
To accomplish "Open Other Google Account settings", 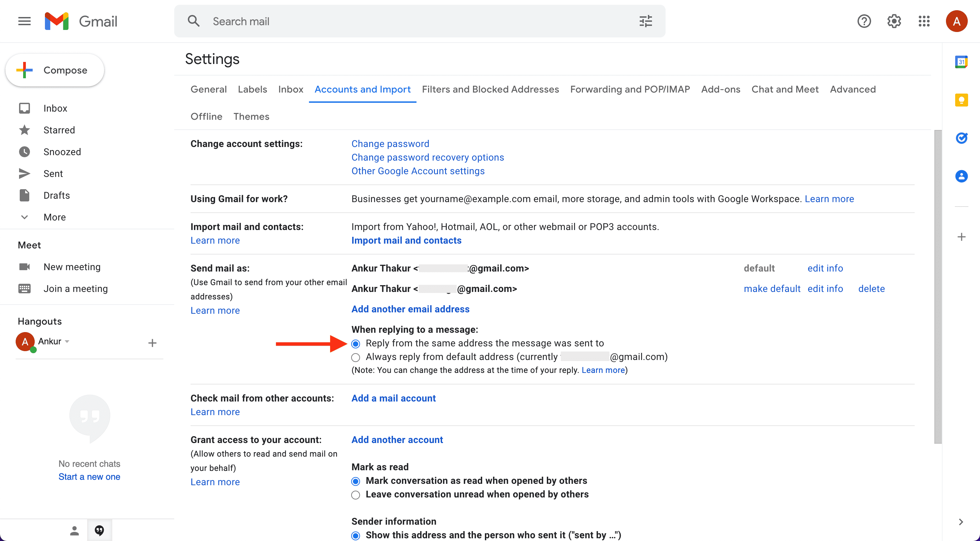I will tap(418, 171).
